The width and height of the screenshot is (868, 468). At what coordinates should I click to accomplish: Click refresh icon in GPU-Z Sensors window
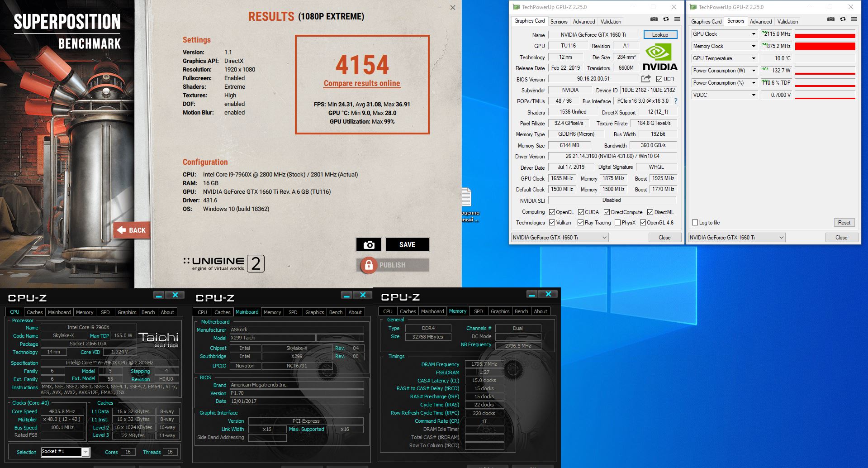(x=843, y=19)
